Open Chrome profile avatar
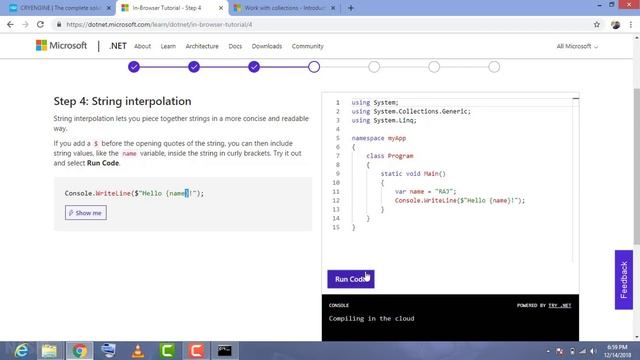This screenshot has width=640, height=360. [616, 24]
